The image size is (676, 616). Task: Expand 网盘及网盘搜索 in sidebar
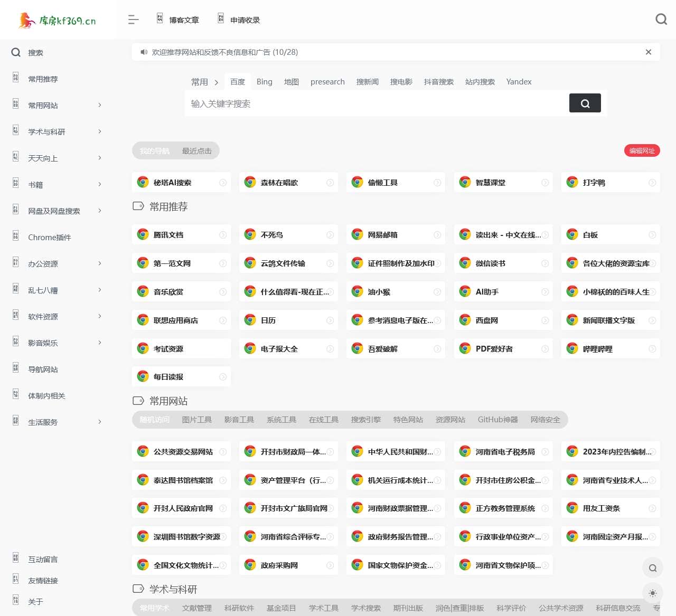tap(99, 211)
